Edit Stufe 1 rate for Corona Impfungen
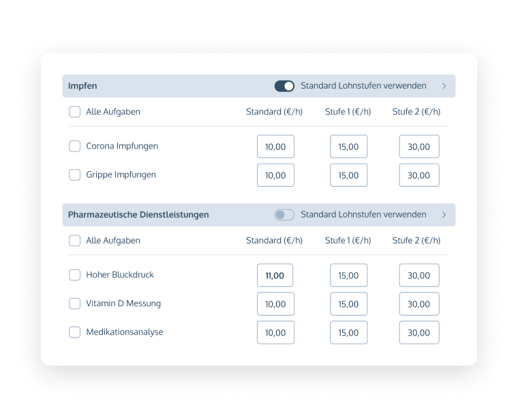Viewport: 518px width, 420px height. [x=348, y=147]
